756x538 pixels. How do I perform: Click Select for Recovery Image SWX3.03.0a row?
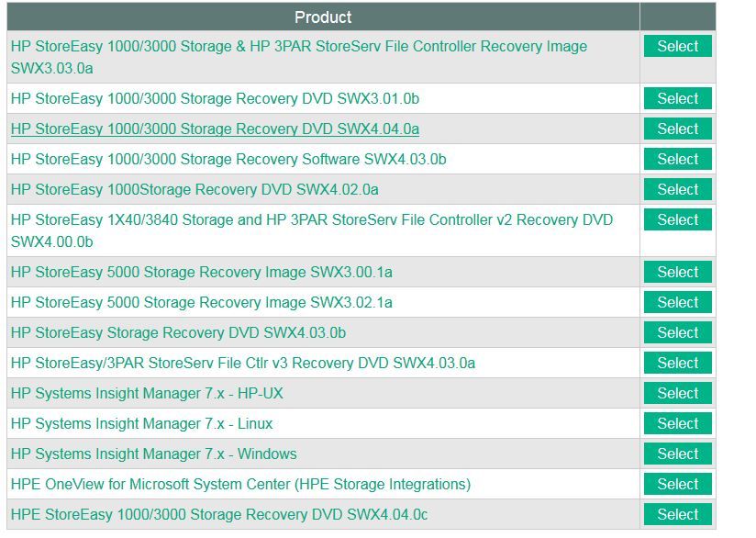(x=677, y=46)
